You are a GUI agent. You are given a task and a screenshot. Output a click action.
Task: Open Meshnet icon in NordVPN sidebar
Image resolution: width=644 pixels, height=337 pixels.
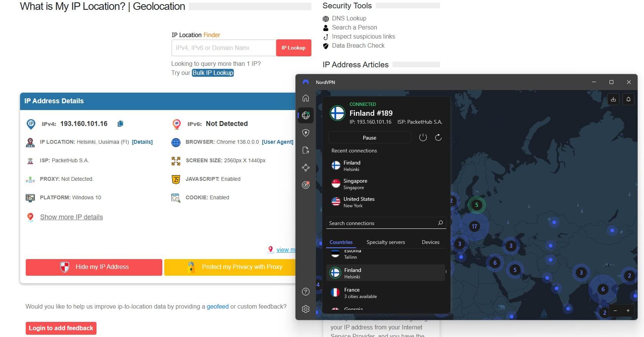(306, 168)
